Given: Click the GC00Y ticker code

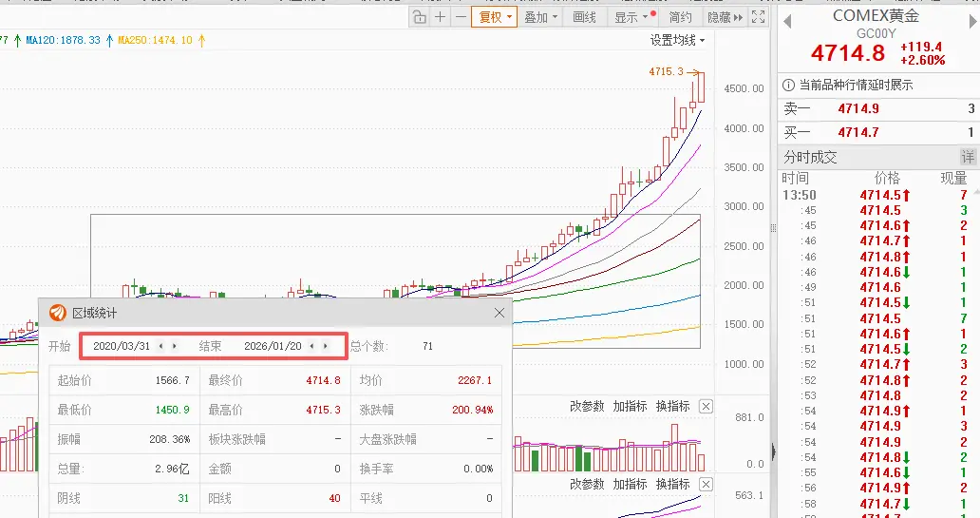Looking at the screenshot, I should coord(876,34).
